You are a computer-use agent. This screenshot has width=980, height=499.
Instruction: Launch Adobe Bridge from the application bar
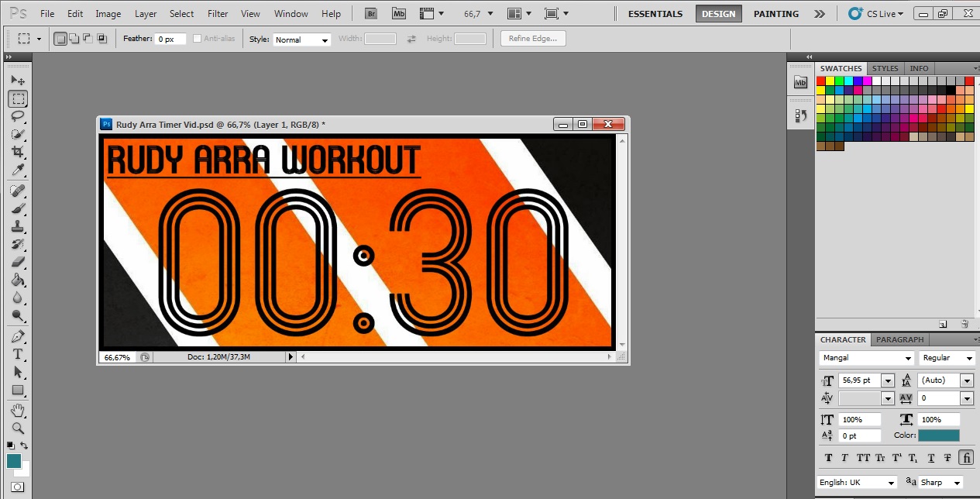pos(370,13)
